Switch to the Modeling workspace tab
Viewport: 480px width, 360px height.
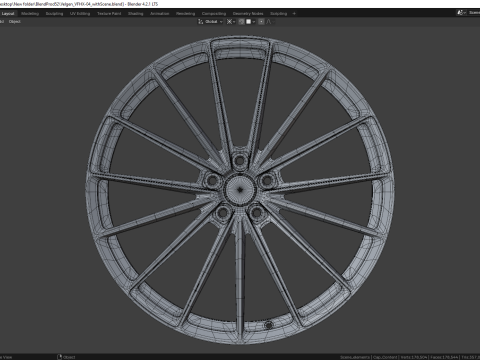pos(30,14)
